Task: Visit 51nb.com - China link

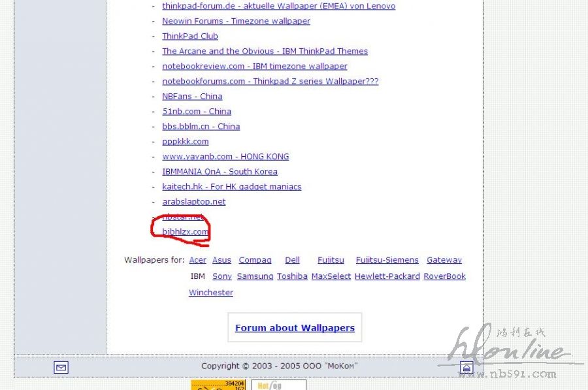Action: point(197,111)
